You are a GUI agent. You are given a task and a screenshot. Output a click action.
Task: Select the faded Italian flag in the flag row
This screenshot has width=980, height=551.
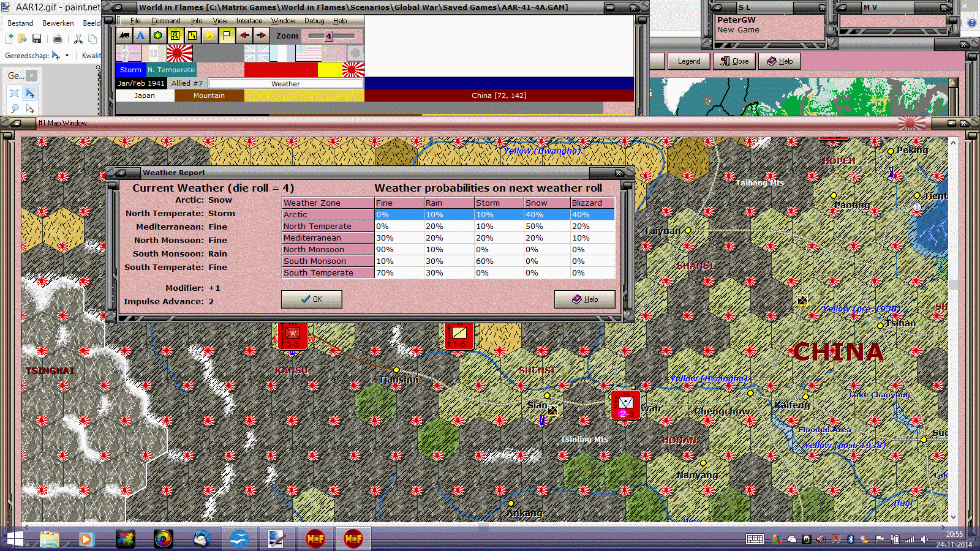(x=154, y=53)
